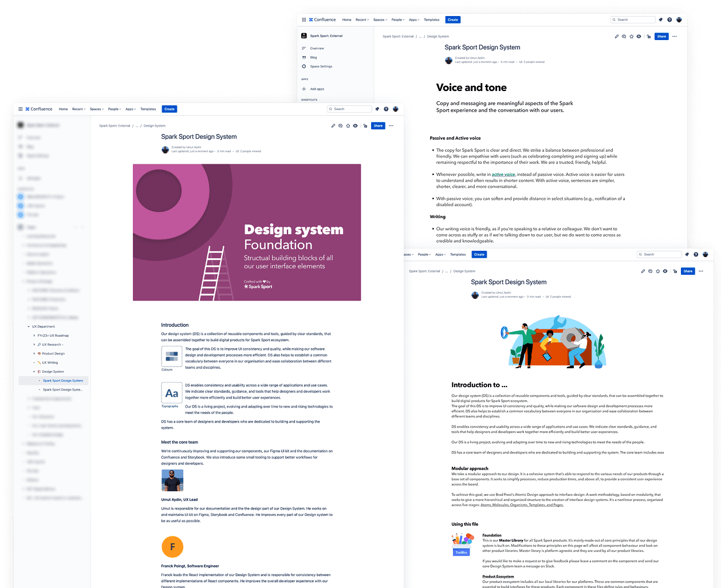
Task: Open Recent dropdown in Foundation window
Action: pos(78,109)
